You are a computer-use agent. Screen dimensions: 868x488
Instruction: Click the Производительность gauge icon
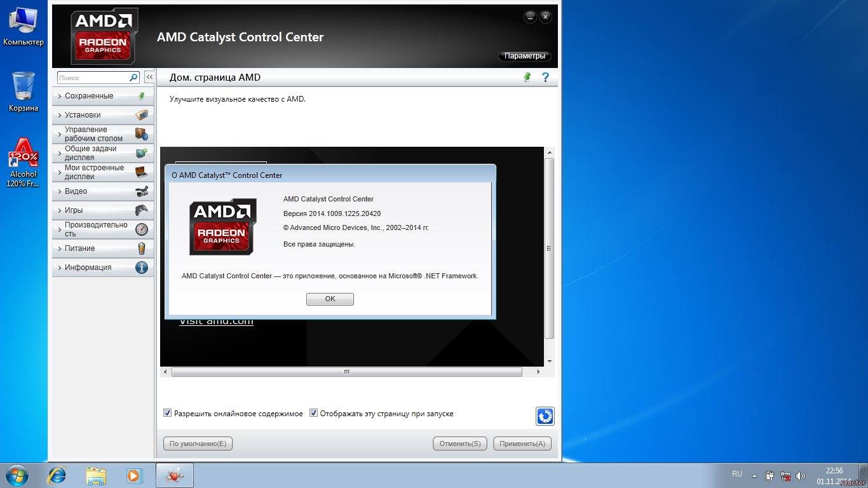pyautogui.click(x=141, y=229)
